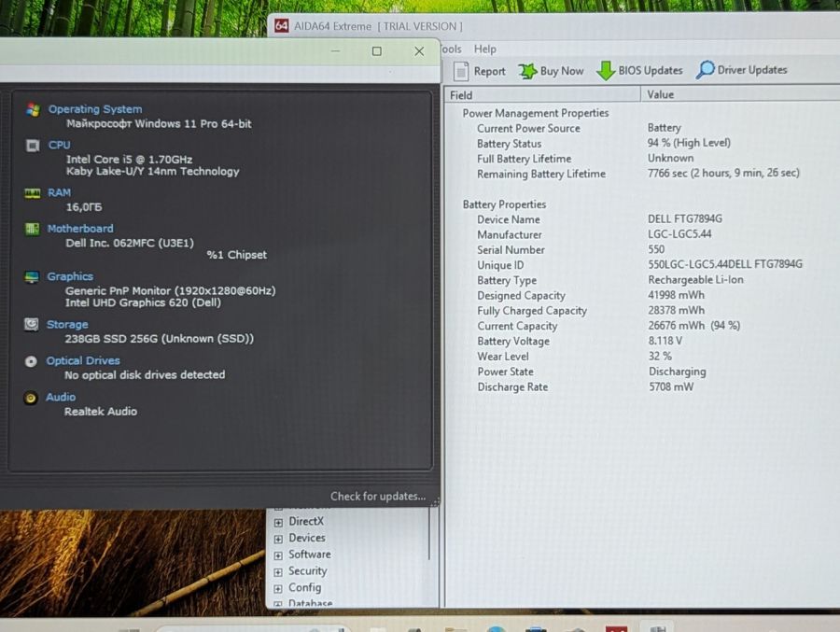This screenshot has height=632, width=840.
Task: Select the Security tree item label
Action: pos(307,571)
